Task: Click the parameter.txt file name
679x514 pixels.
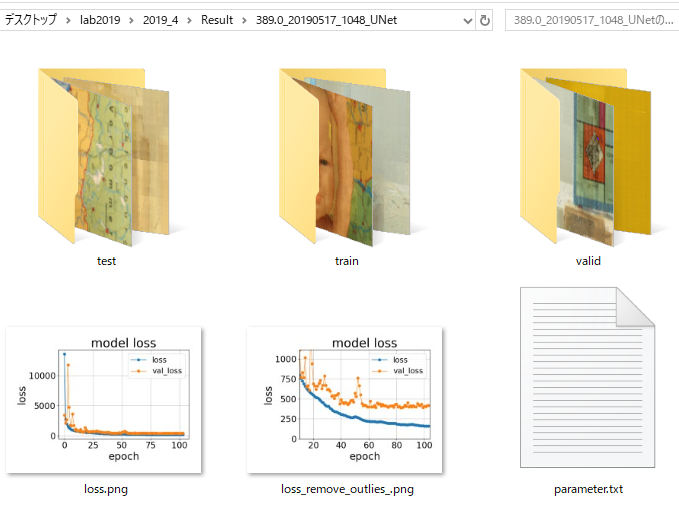Action: point(588,489)
